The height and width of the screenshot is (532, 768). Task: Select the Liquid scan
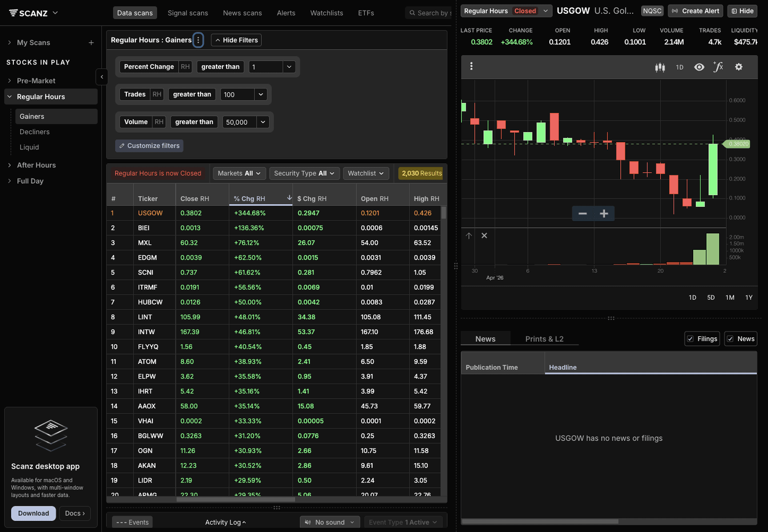pos(29,147)
